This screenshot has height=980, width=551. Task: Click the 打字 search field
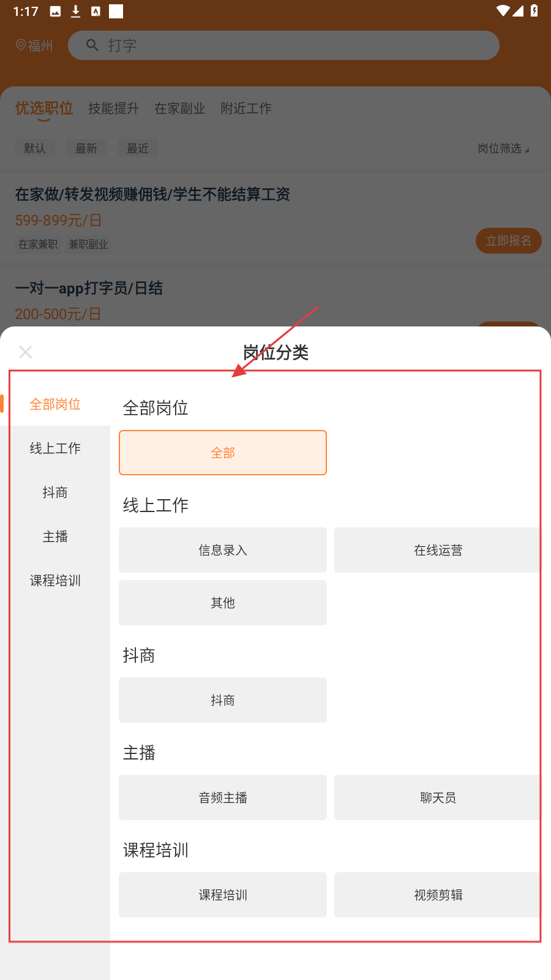(294, 45)
